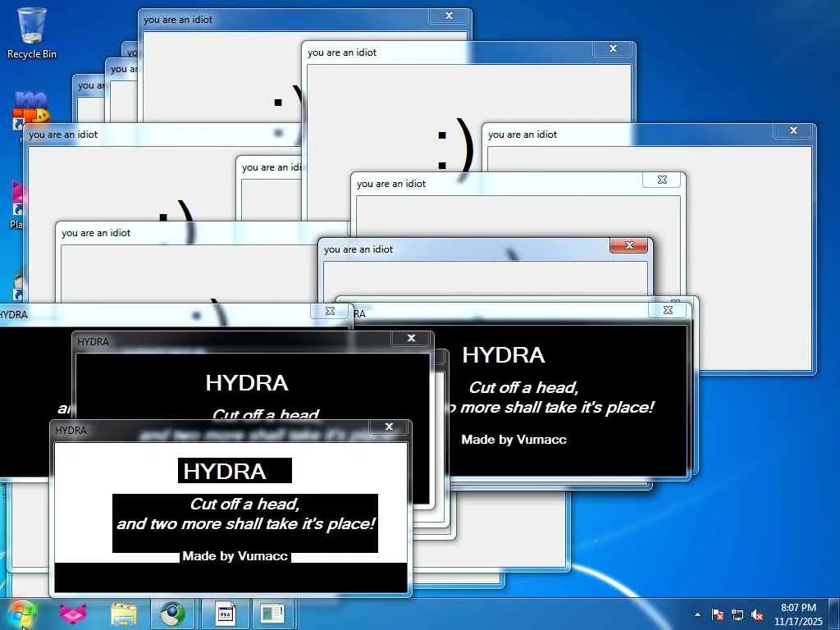Click the highlighted HYDRA heading in the white window

[235, 471]
